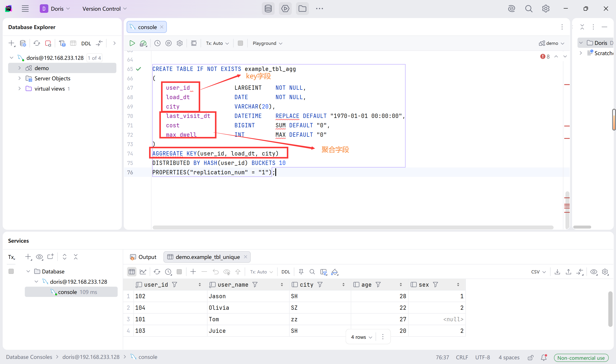Toggle the eye view options icon in results
This screenshot has height=364, width=616.
(x=594, y=272)
